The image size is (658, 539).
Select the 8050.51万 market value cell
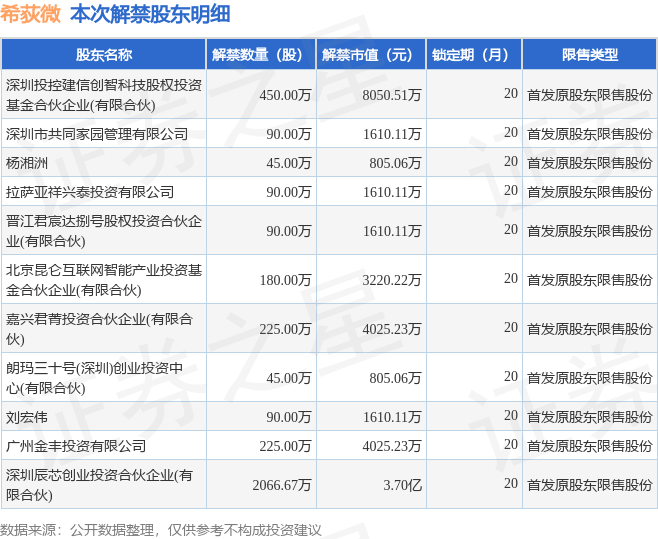392,95
